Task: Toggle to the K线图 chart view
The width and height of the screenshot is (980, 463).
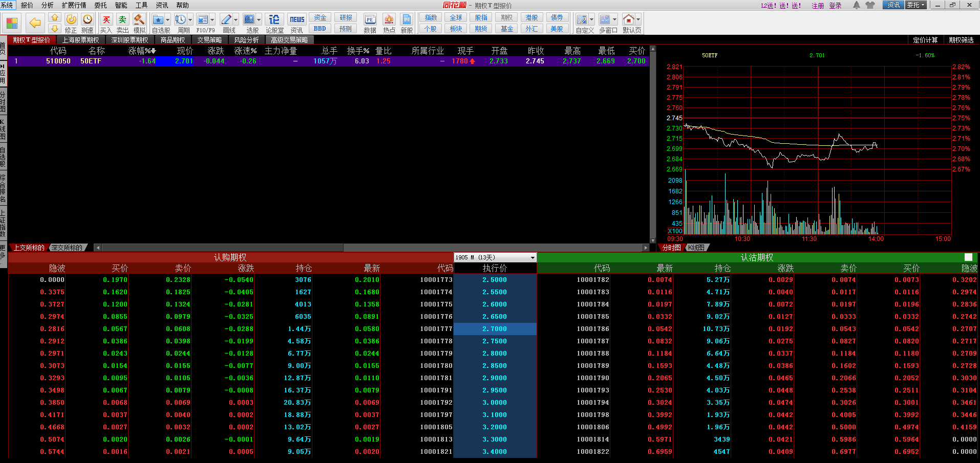Action: (x=696, y=248)
